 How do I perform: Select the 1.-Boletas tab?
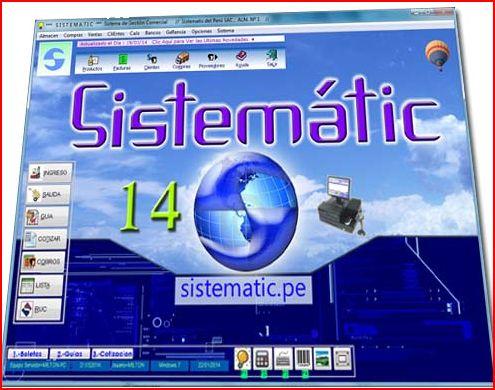coord(28,354)
